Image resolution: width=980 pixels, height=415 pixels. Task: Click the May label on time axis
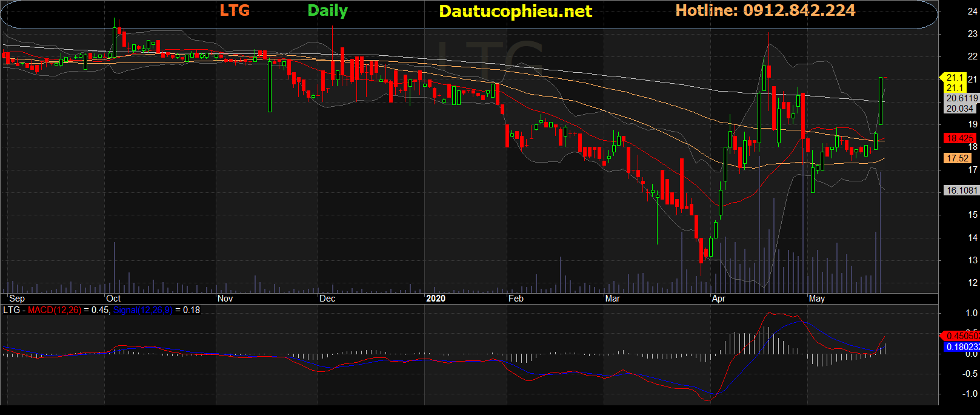click(x=817, y=299)
